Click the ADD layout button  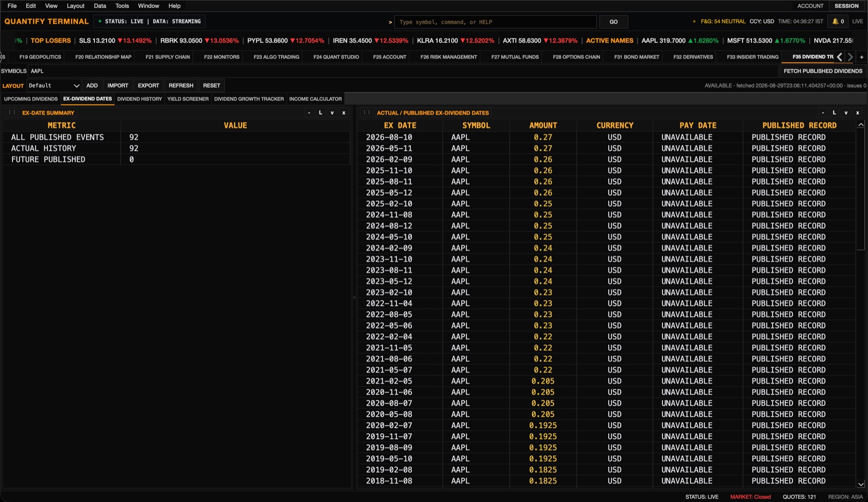coord(92,86)
